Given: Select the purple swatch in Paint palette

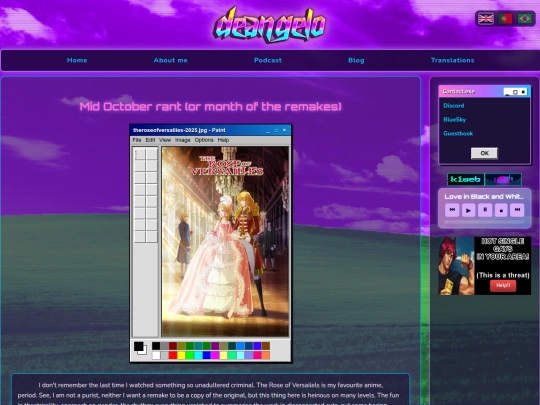Looking at the screenshot, I should point(215,346).
